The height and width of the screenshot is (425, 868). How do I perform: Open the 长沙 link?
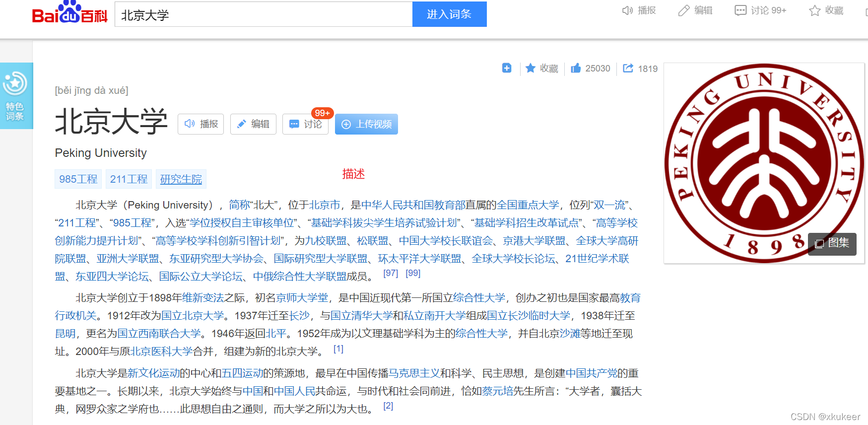click(299, 316)
